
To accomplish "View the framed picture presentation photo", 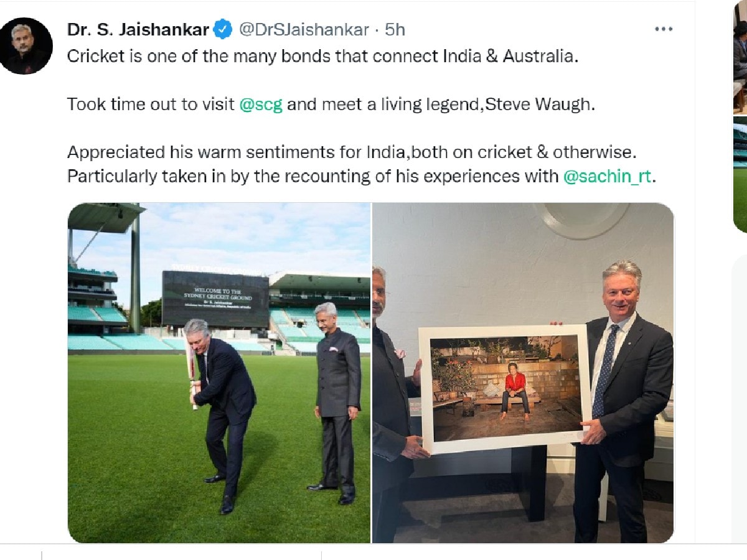I will coord(523,373).
